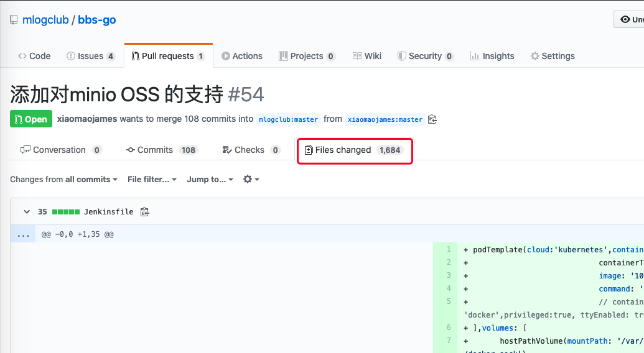Viewport: 644px width, 353px height.
Task: Select the Files changed tab
Action: 355,150
